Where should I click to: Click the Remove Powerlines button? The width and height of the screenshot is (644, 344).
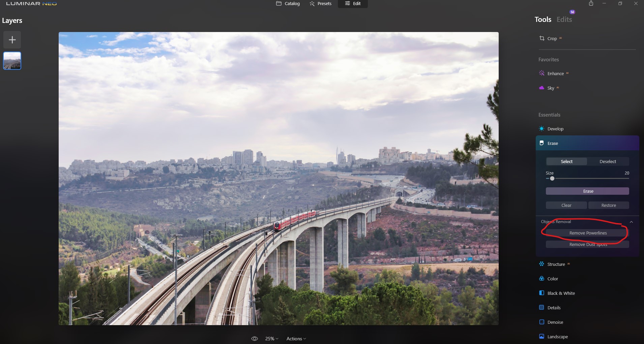(x=587, y=232)
